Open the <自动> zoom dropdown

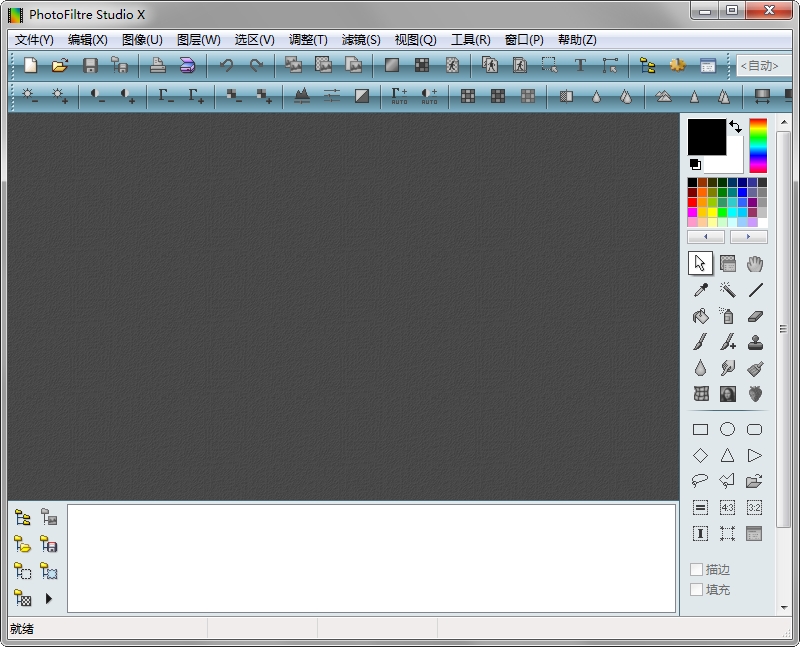[x=764, y=65]
